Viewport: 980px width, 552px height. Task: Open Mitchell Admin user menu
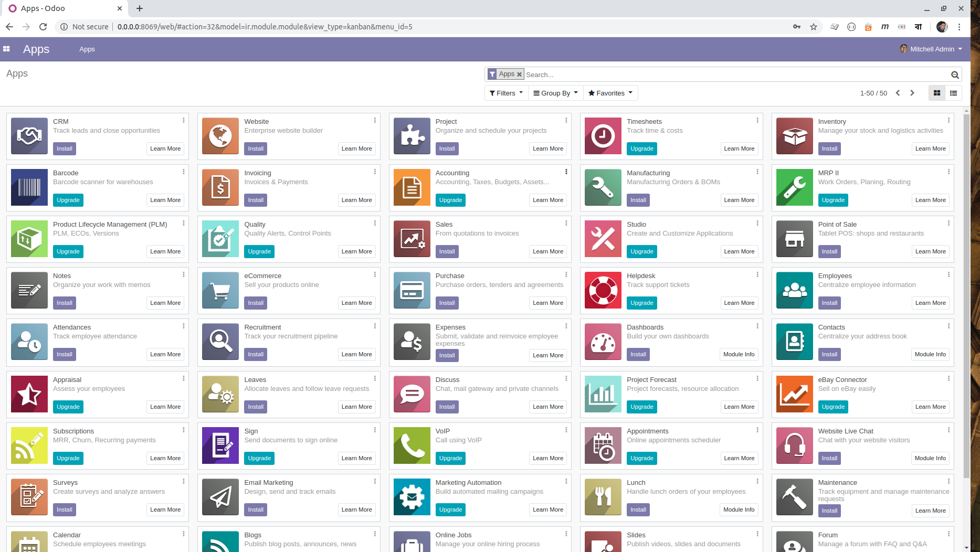931,49
